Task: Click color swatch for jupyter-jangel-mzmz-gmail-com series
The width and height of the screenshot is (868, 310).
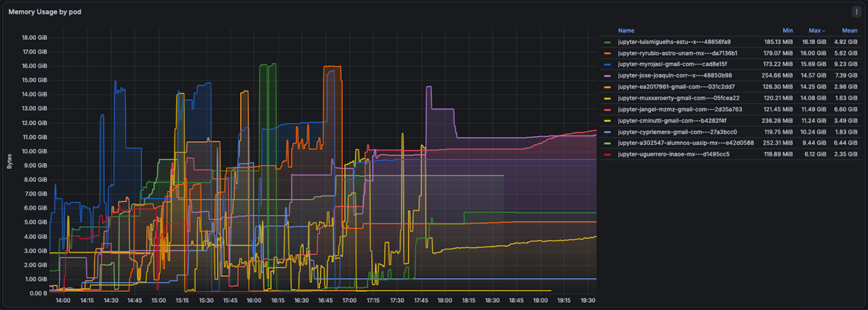Action: point(608,109)
